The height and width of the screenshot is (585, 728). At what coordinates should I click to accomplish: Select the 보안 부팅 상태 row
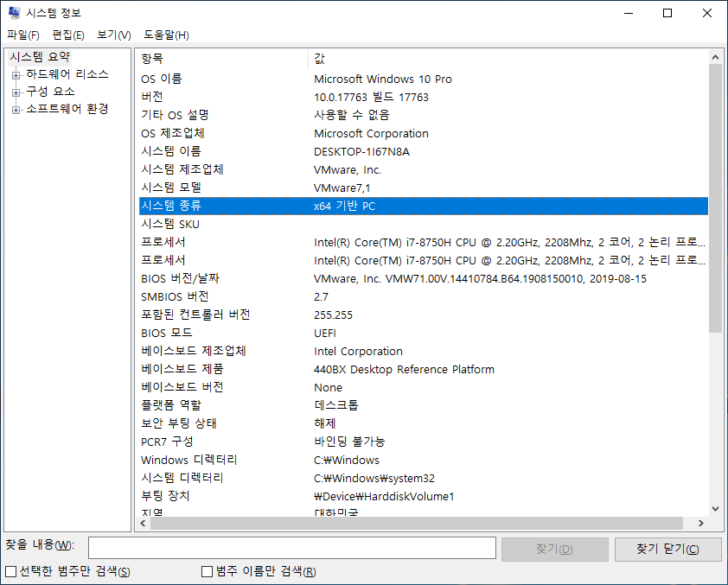point(424,423)
